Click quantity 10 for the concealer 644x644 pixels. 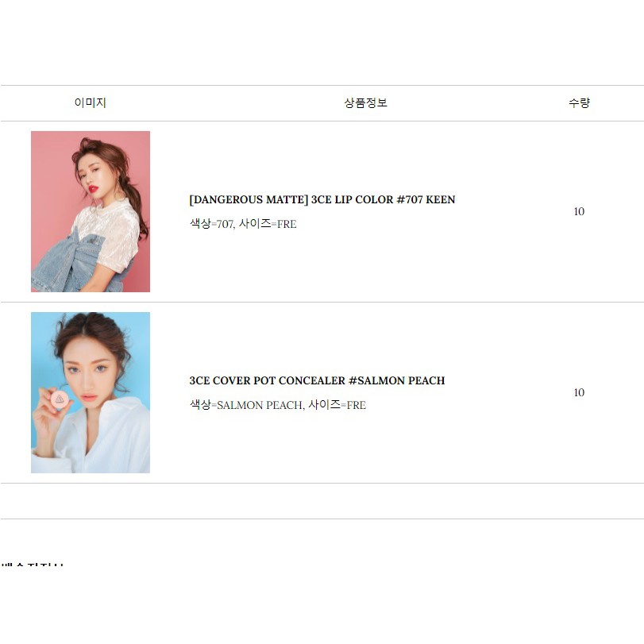click(x=579, y=392)
